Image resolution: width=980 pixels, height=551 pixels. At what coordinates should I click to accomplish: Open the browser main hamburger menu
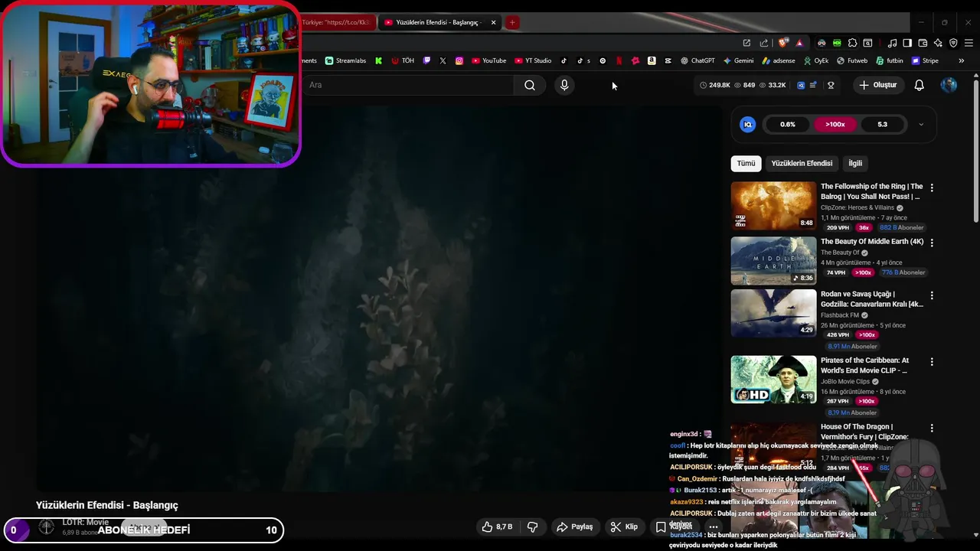[x=969, y=43]
